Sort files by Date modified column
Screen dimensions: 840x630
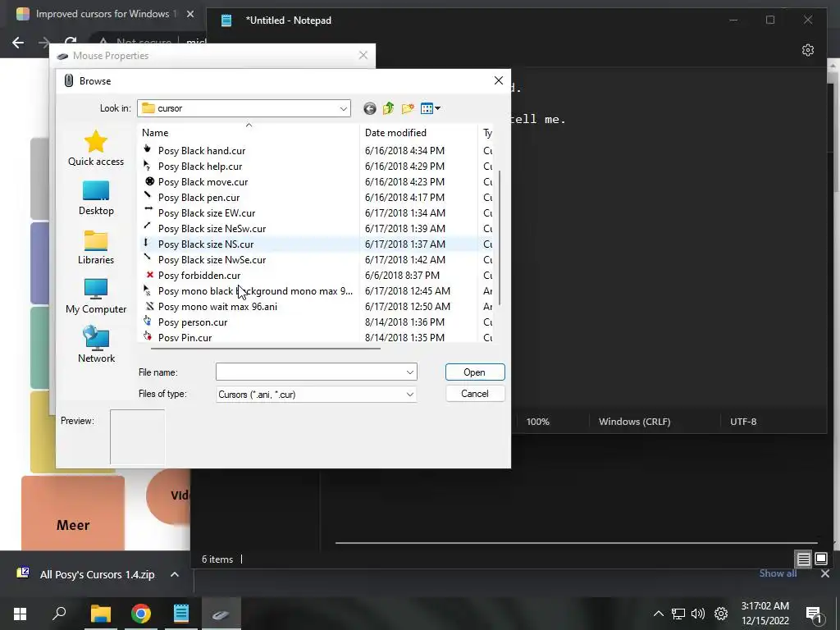click(418, 133)
